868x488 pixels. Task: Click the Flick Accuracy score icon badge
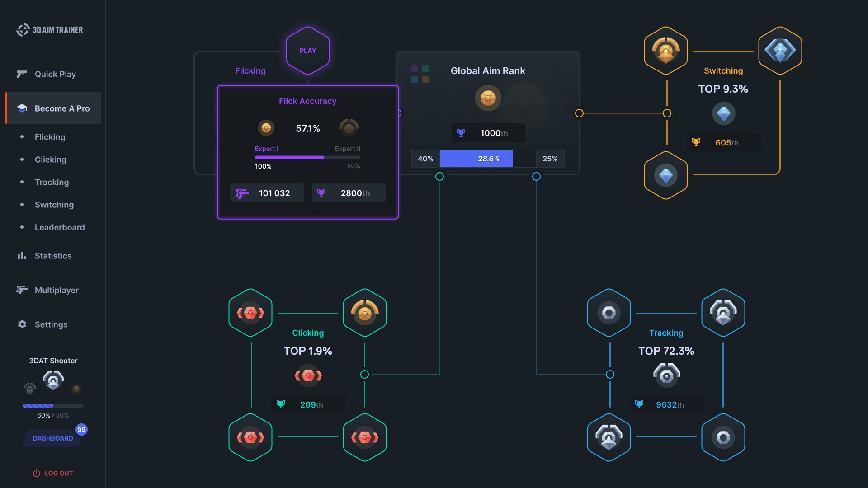[x=267, y=127]
